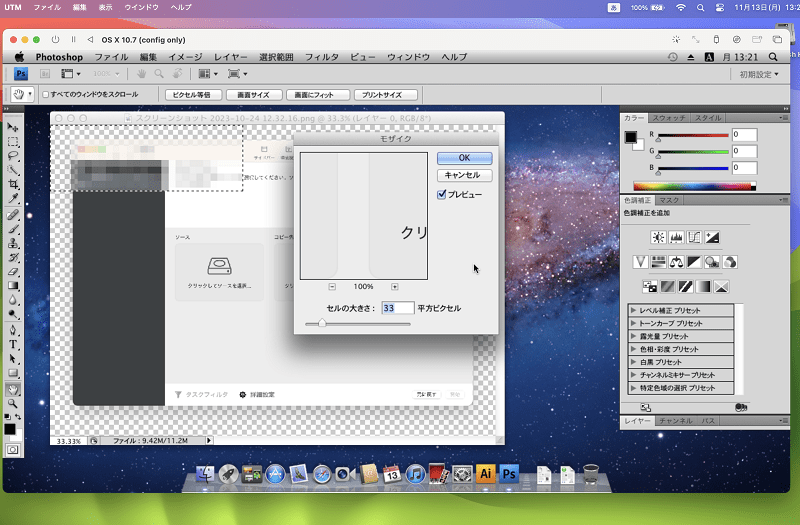This screenshot has width=800, height=525.
Task: Select the Eraser tool
Action: click(13, 271)
